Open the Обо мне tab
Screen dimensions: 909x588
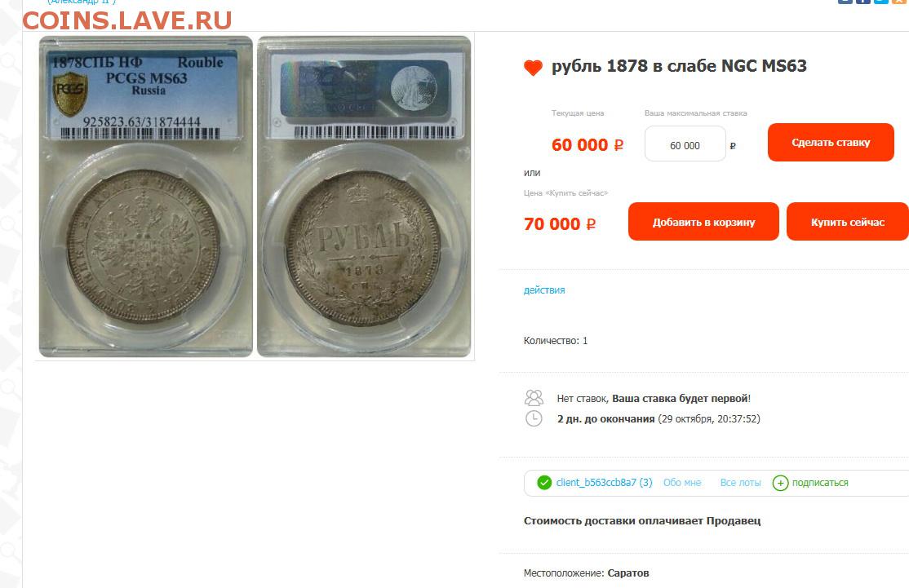682,483
